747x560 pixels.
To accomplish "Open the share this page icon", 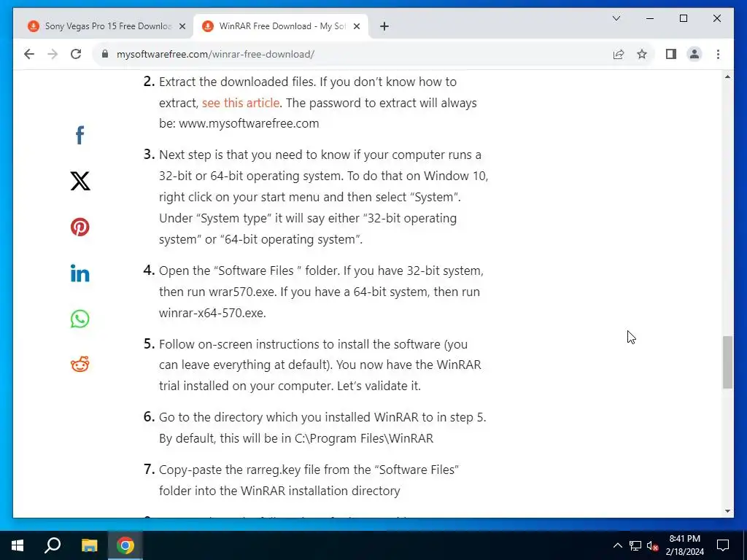I will 619,54.
